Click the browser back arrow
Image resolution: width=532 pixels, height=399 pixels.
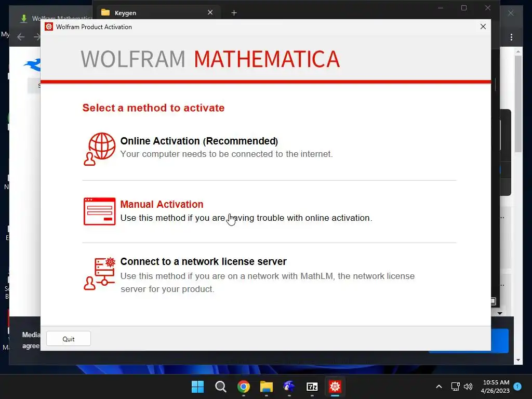(21, 37)
